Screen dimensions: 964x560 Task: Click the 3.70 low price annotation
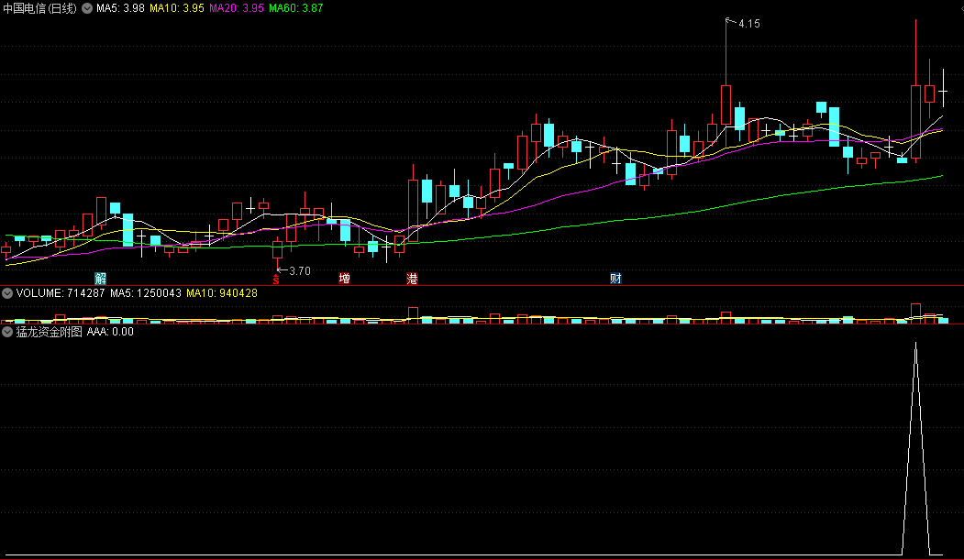pyautogui.click(x=299, y=270)
